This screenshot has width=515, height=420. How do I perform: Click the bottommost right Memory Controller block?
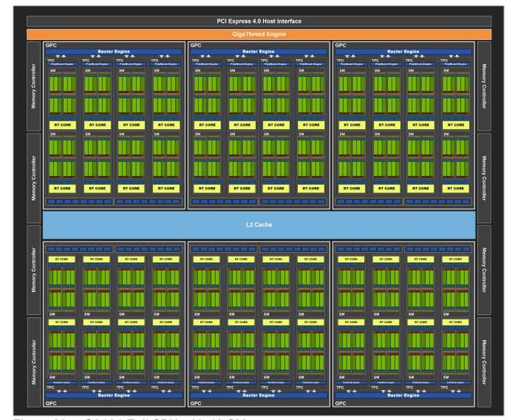pos(484,361)
